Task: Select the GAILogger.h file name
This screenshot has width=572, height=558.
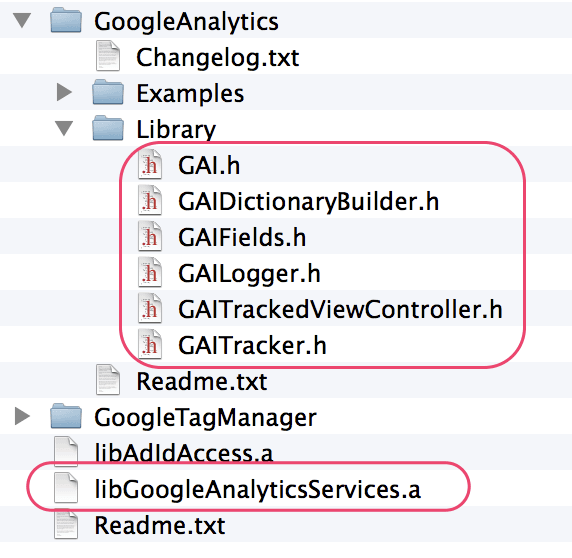Action: (249, 274)
